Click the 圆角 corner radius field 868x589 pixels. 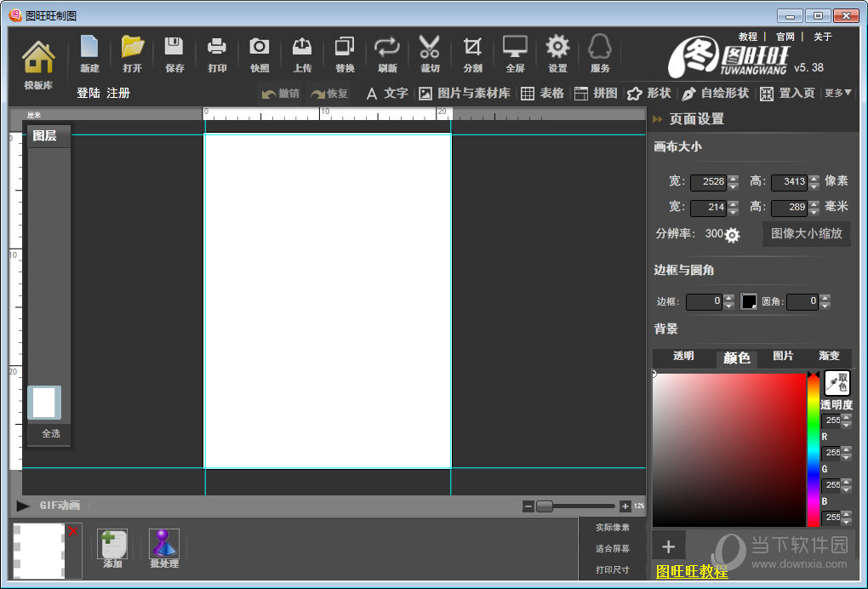click(802, 301)
